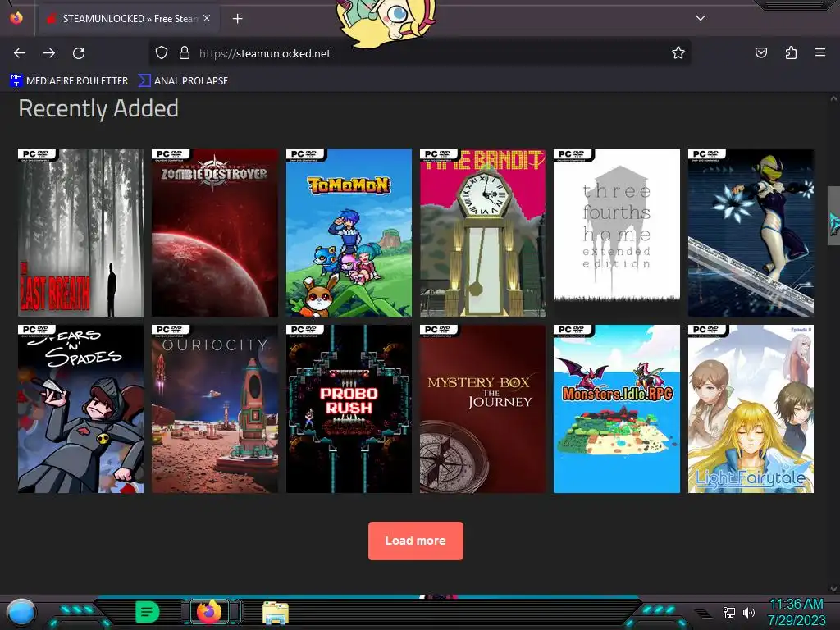Select the STEAMUNLOCKED Free Steam tab
Viewport: 840px width, 630px height.
point(127,19)
